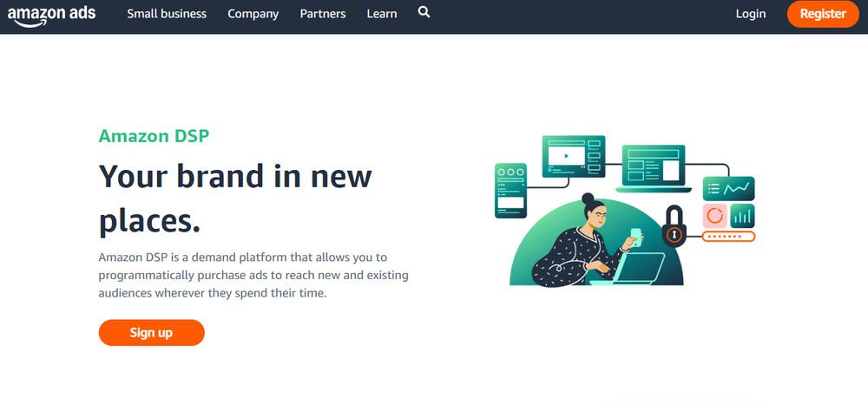Click the orange password dots field in illustration

[728, 237]
